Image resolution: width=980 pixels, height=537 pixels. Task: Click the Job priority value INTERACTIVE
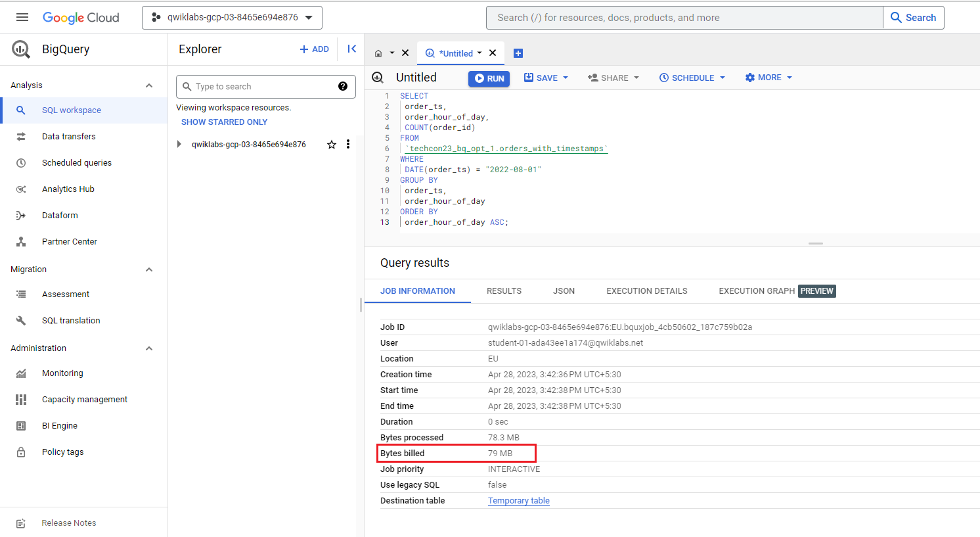[x=514, y=469]
